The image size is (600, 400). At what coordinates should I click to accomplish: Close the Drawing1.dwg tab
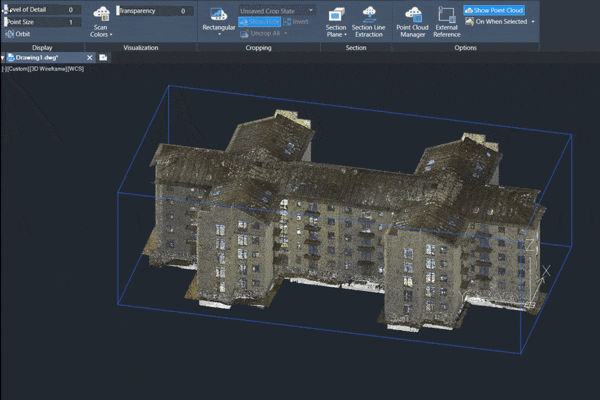[x=90, y=57]
